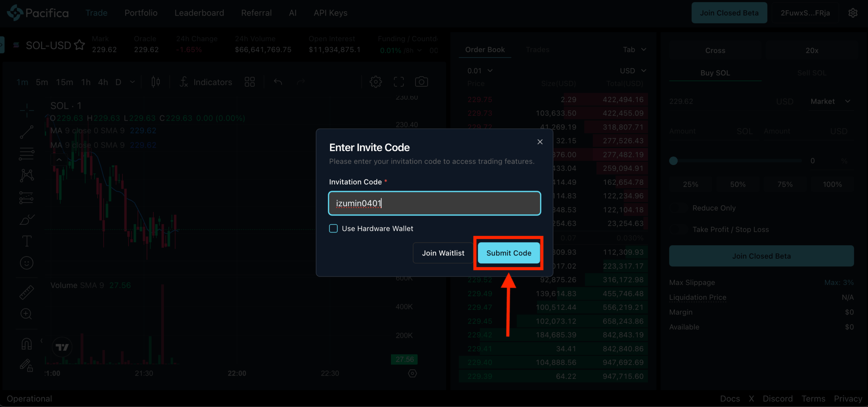Click the Join Waitlist button
The height and width of the screenshot is (407, 868).
pos(443,253)
